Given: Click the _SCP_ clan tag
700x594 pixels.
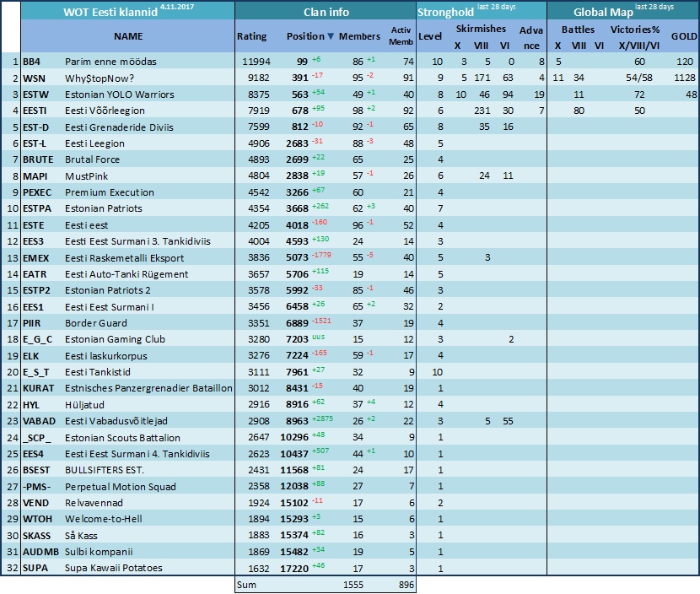Looking at the screenshot, I should point(37,438).
